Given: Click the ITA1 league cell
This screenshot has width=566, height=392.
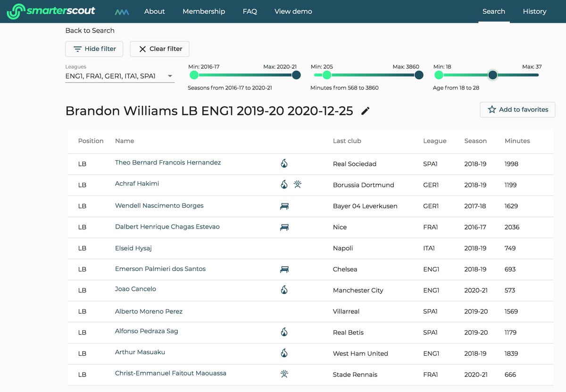Looking at the screenshot, I should pos(429,248).
